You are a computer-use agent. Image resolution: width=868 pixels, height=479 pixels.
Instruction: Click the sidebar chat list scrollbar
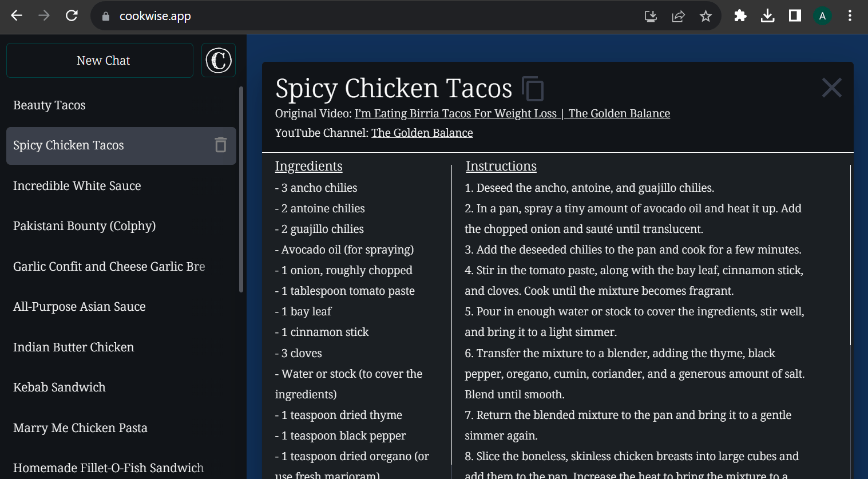(241, 189)
